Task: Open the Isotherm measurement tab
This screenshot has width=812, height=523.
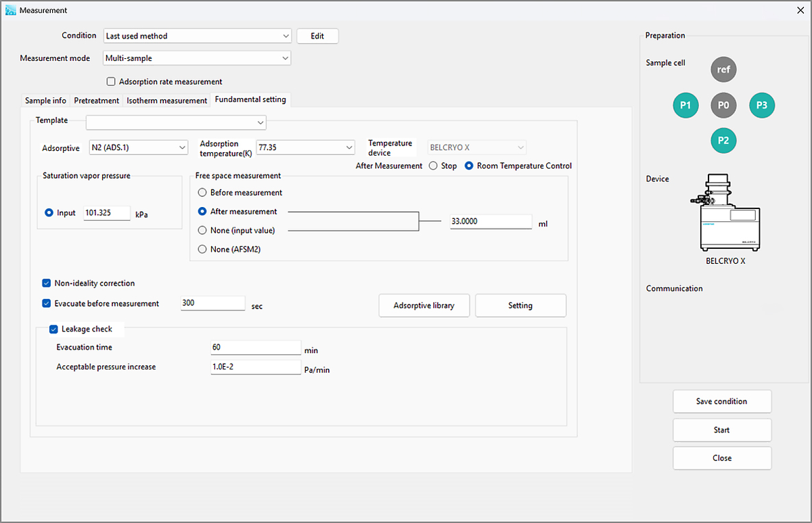Action: pyautogui.click(x=166, y=101)
